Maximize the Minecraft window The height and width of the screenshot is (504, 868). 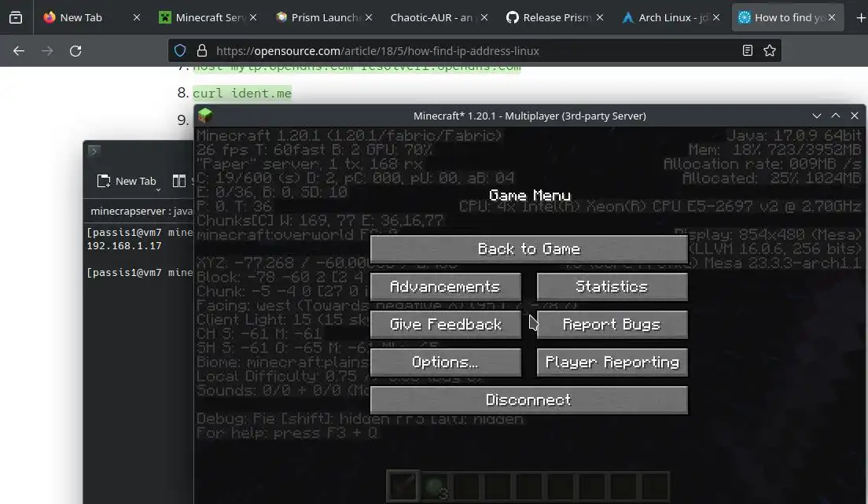(x=835, y=116)
